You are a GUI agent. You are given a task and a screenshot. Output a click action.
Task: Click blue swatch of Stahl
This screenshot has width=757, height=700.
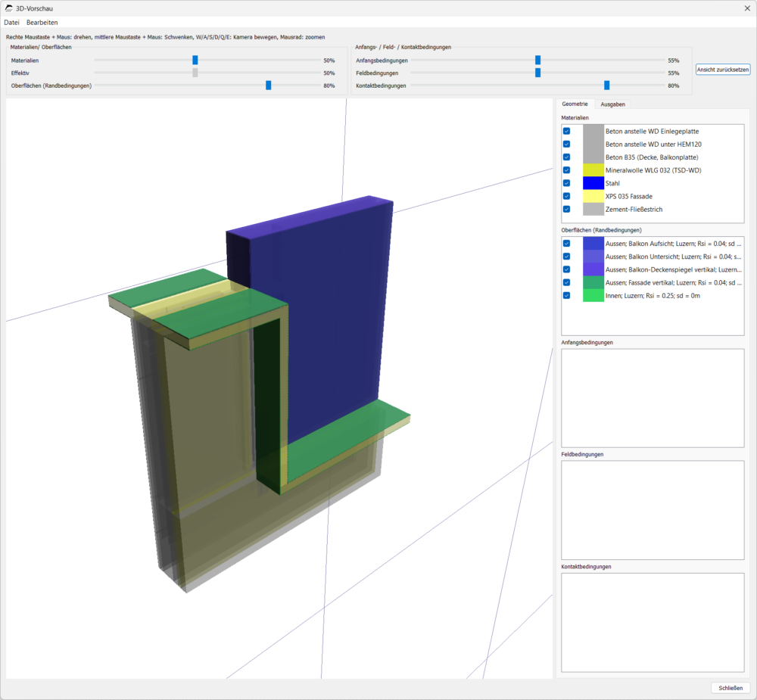[593, 183]
